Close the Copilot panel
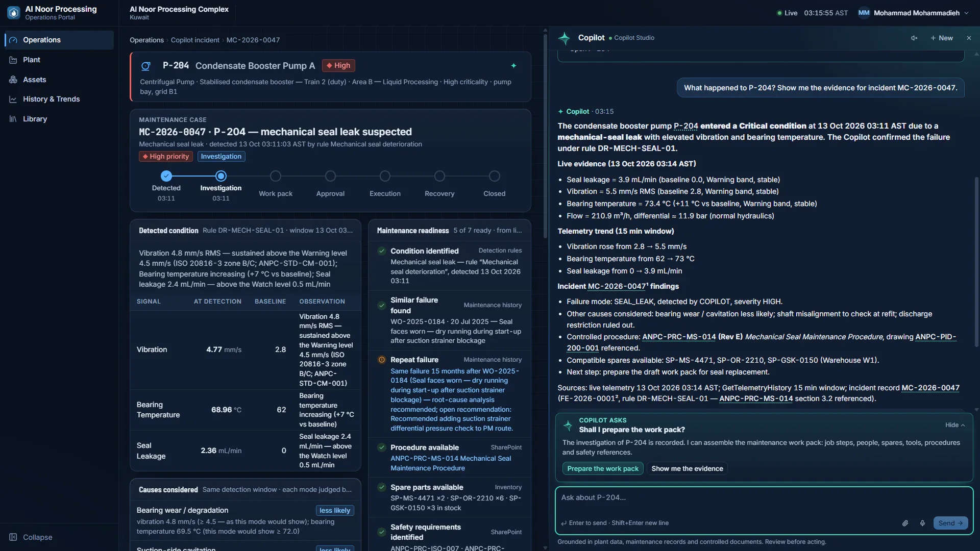Viewport: 980px width, 551px height. (x=969, y=38)
